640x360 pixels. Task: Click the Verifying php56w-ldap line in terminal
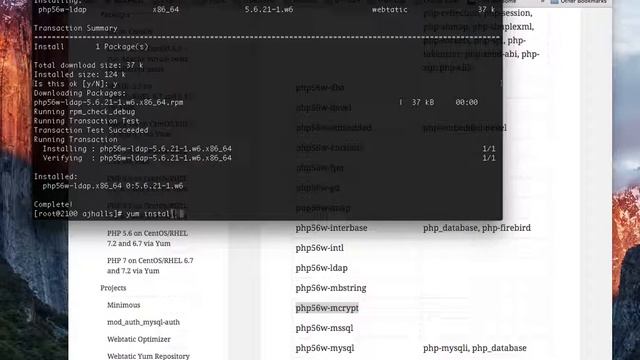point(137,158)
